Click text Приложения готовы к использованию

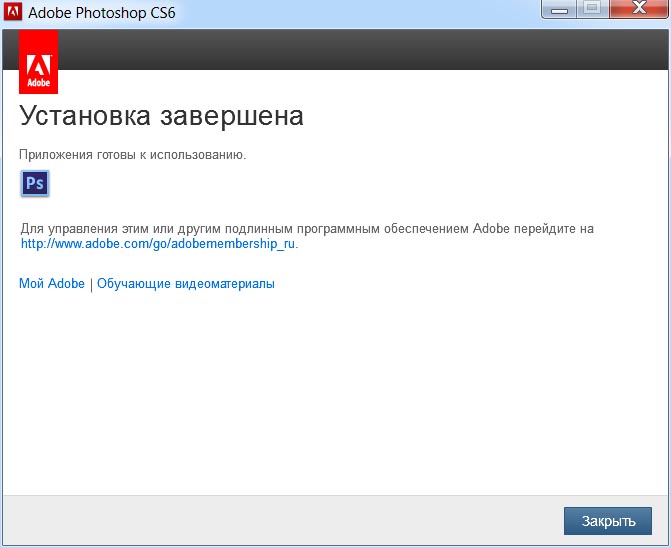133,154
